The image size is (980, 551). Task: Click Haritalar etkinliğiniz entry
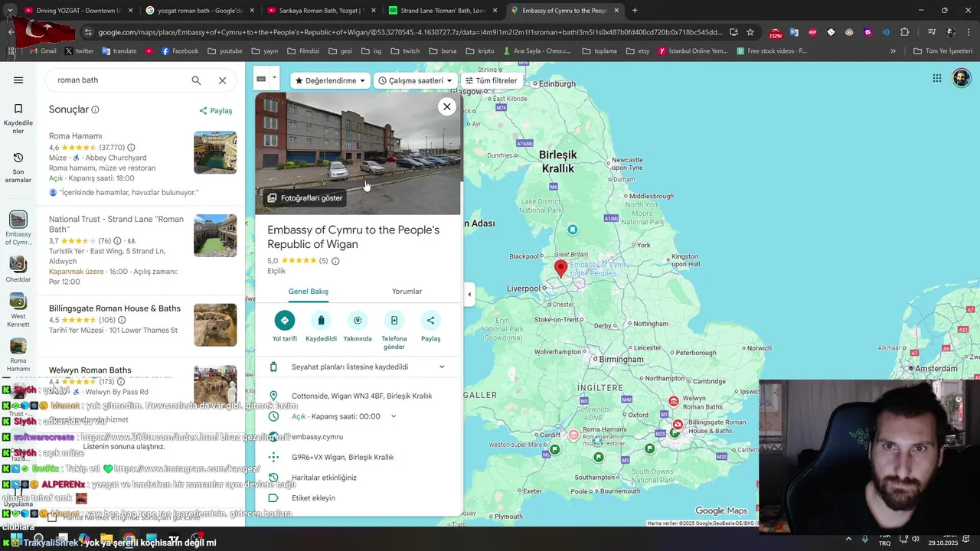click(x=324, y=478)
